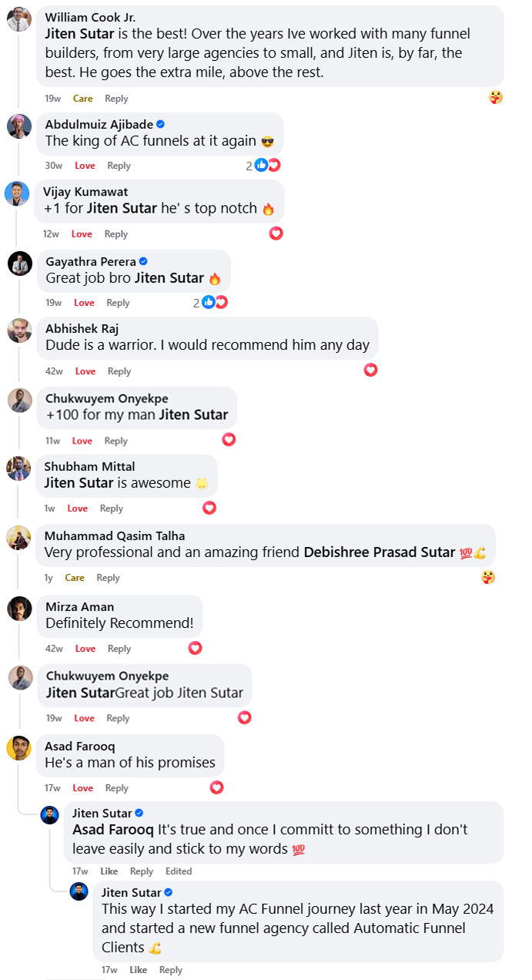Click care reaction emoji on William's comment
532x980 pixels.
(496, 97)
